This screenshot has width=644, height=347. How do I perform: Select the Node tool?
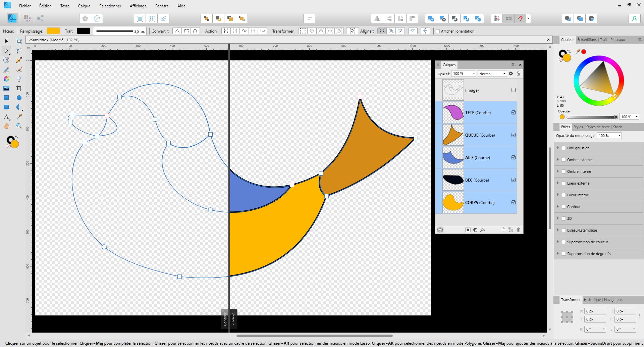[x=6, y=51]
